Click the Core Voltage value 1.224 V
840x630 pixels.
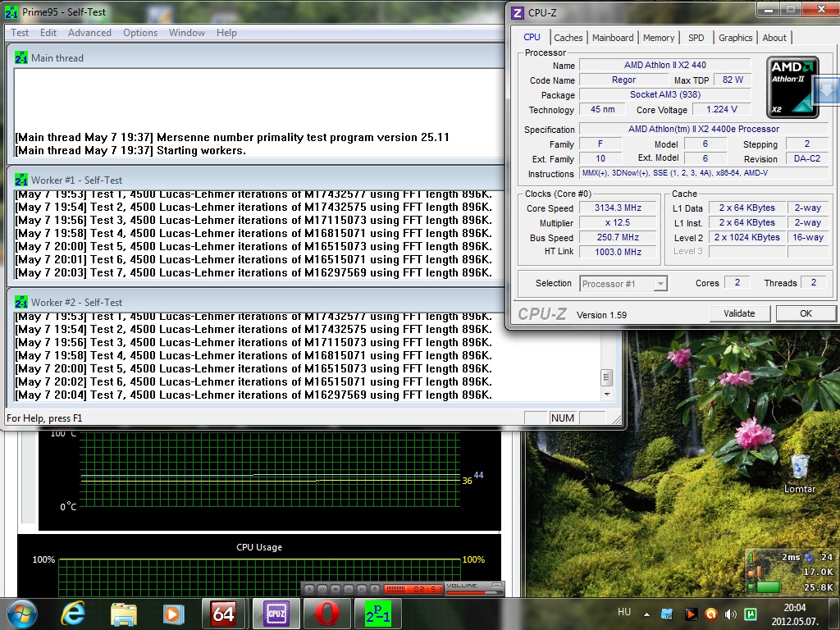click(722, 109)
